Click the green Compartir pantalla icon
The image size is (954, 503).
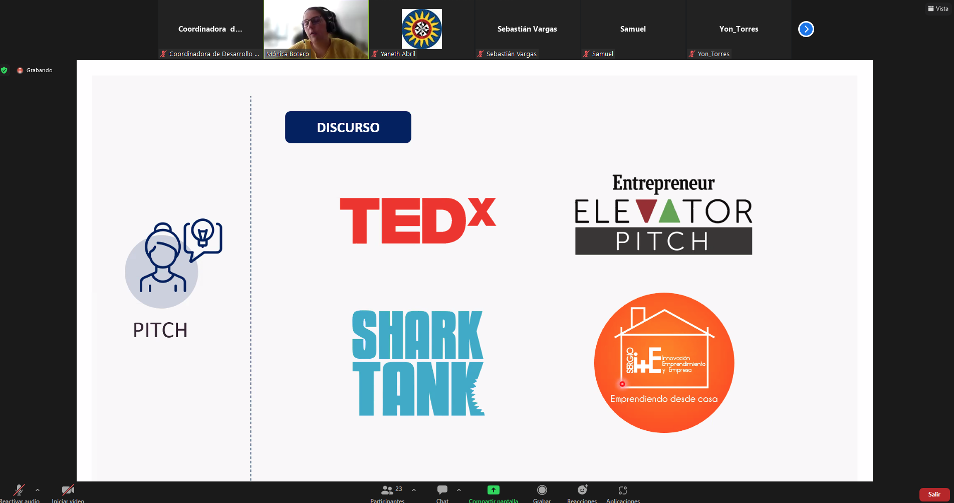(492, 490)
